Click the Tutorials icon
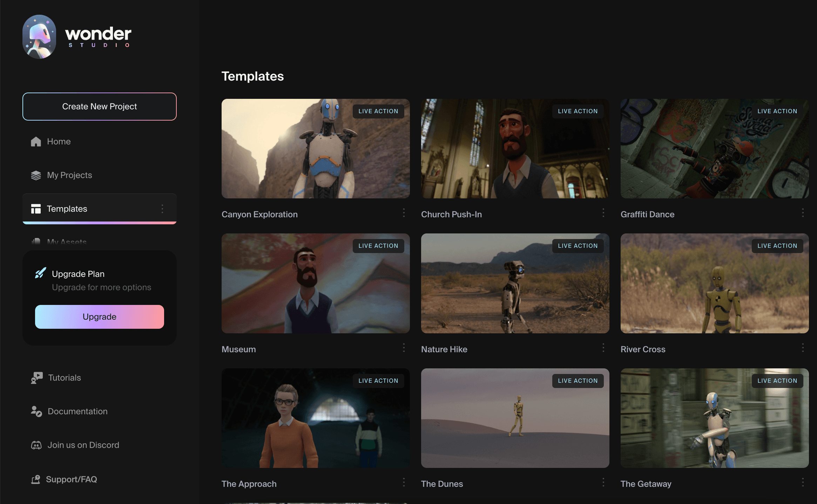This screenshot has height=504, width=817. point(36,378)
